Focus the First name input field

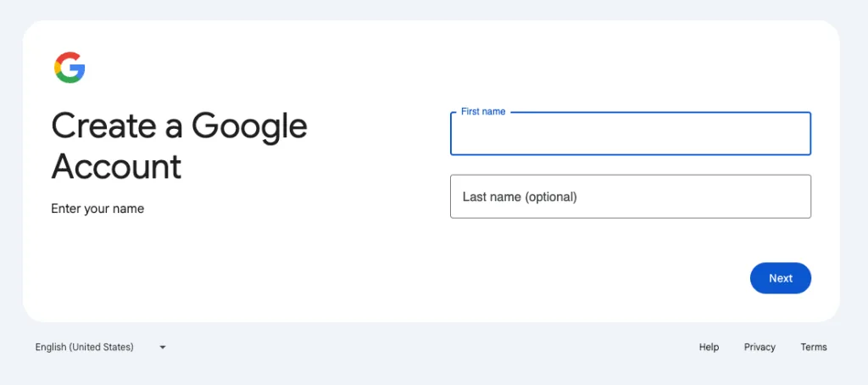tap(630, 136)
